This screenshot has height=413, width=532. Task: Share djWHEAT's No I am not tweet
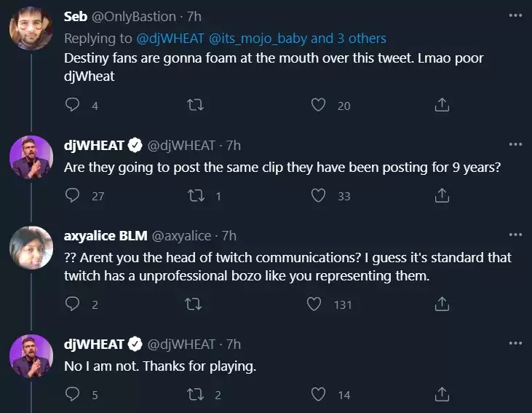(x=442, y=394)
